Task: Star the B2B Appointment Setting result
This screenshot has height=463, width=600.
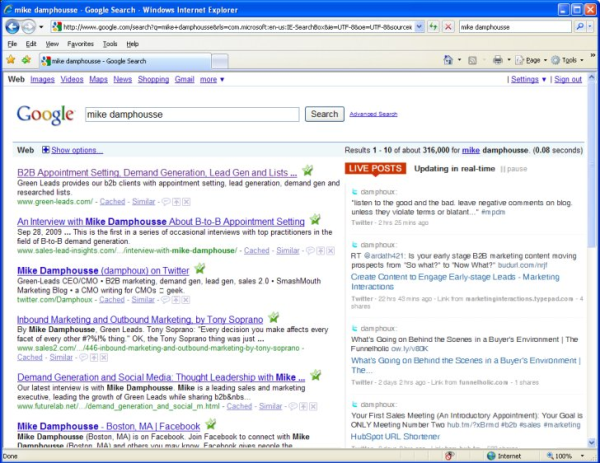Action: (x=307, y=170)
